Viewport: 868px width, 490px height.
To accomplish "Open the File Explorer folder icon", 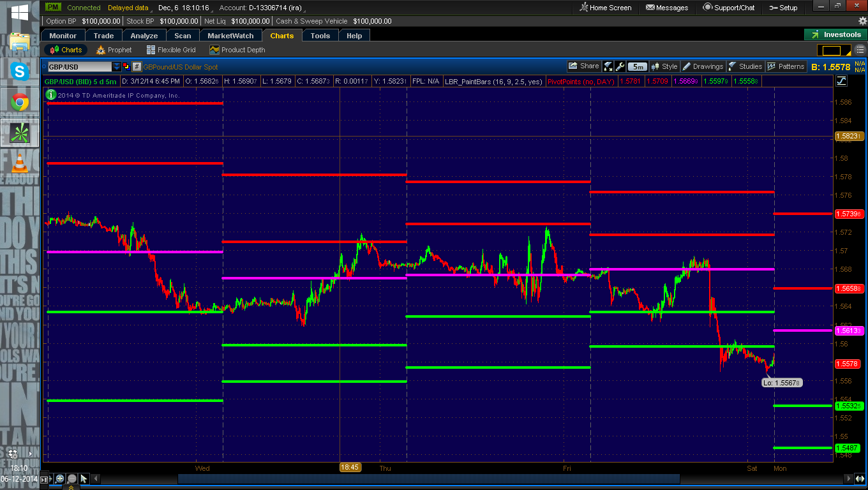I will coord(20,43).
